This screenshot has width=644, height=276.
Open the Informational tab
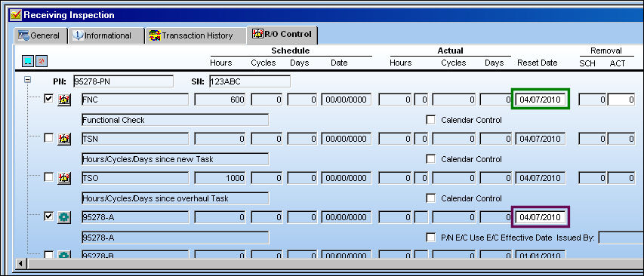(x=106, y=35)
